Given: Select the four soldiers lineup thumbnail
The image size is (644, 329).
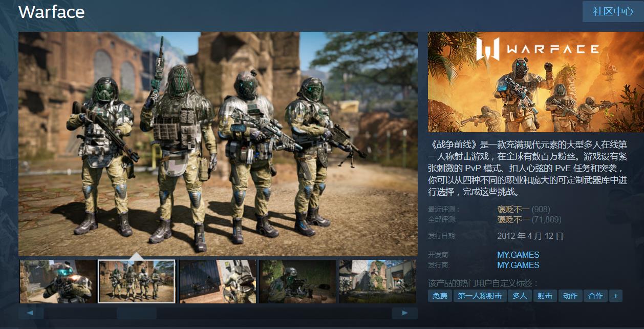Looking at the screenshot, I should click(x=137, y=281).
